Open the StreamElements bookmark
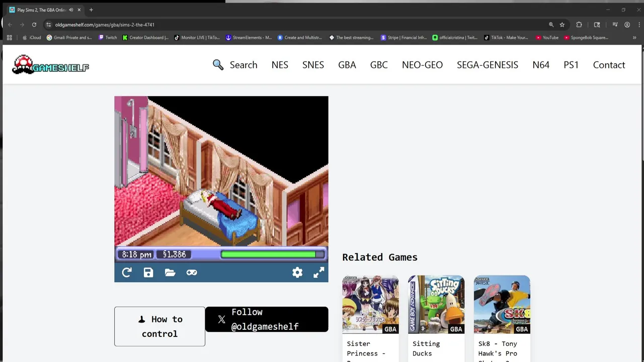 tap(249, 37)
